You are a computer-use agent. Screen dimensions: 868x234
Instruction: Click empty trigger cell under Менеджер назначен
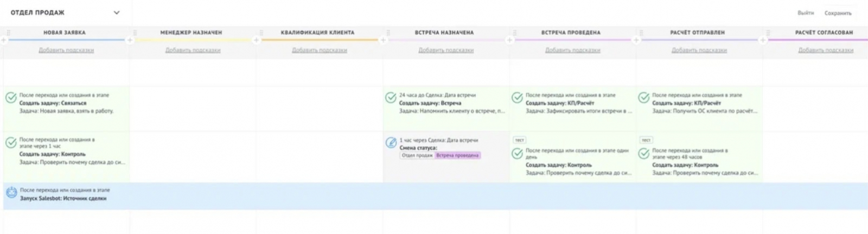point(193,109)
